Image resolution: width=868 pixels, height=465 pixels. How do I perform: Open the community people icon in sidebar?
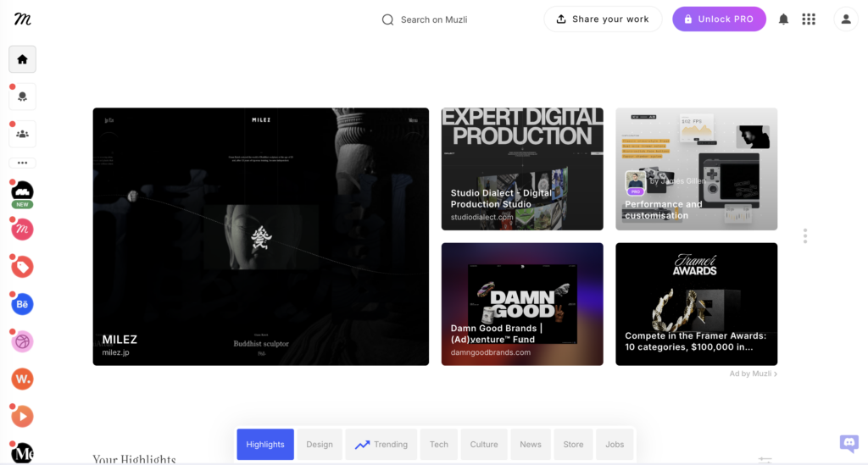(x=23, y=134)
